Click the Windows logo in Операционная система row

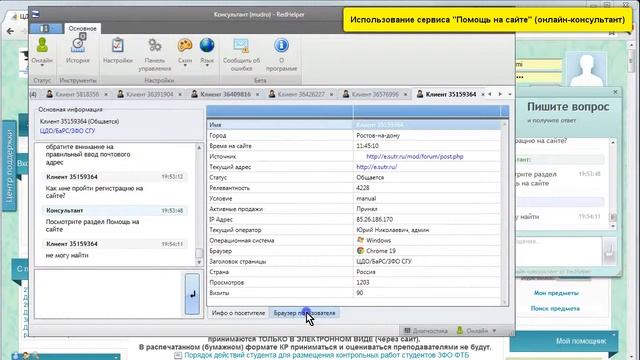(x=360, y=240)
